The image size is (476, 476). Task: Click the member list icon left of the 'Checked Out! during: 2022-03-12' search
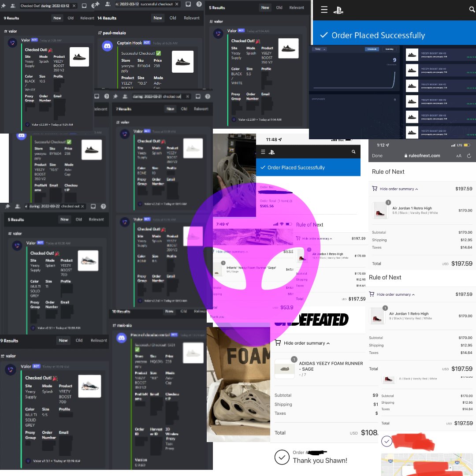click(13, 5)
